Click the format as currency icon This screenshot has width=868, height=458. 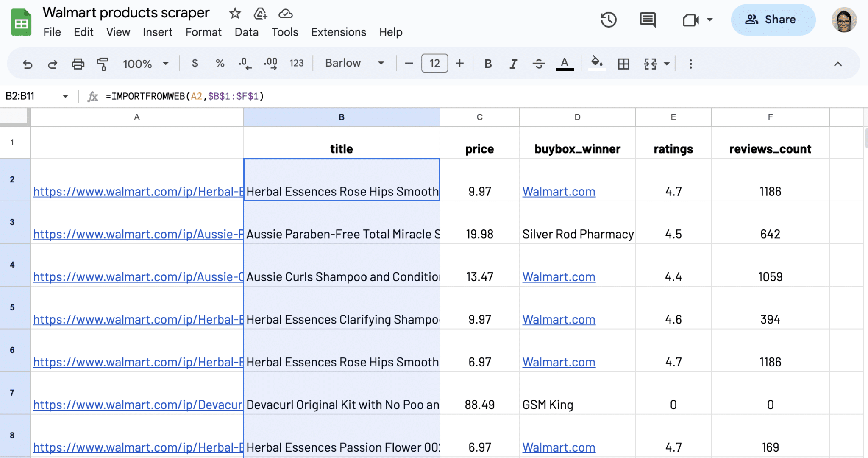click(195, 64)
